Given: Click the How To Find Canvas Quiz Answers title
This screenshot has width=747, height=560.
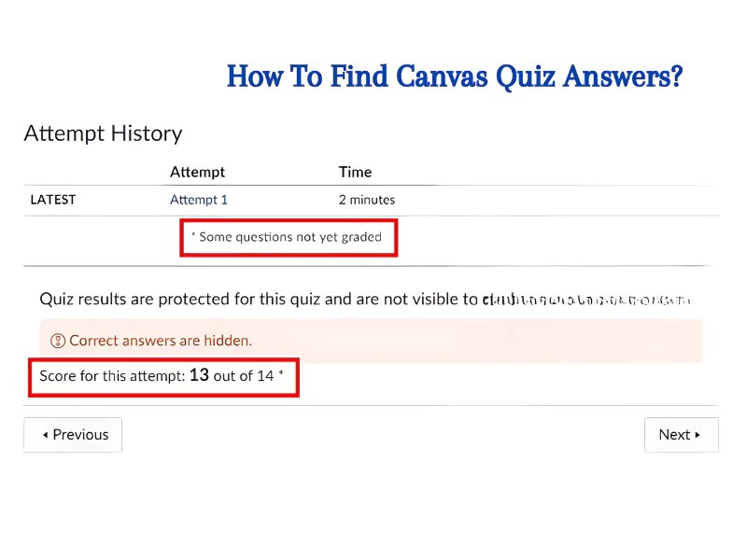Looking at the screenshot, I should coord(455,77).
